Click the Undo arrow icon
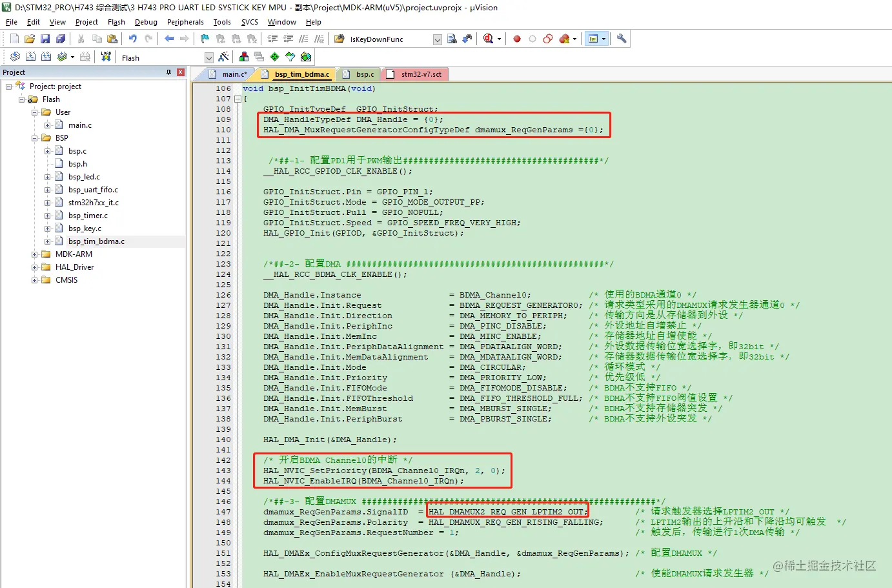Image resolution: width=892 pixels, height=588 pixels. [x=132, y=39]
